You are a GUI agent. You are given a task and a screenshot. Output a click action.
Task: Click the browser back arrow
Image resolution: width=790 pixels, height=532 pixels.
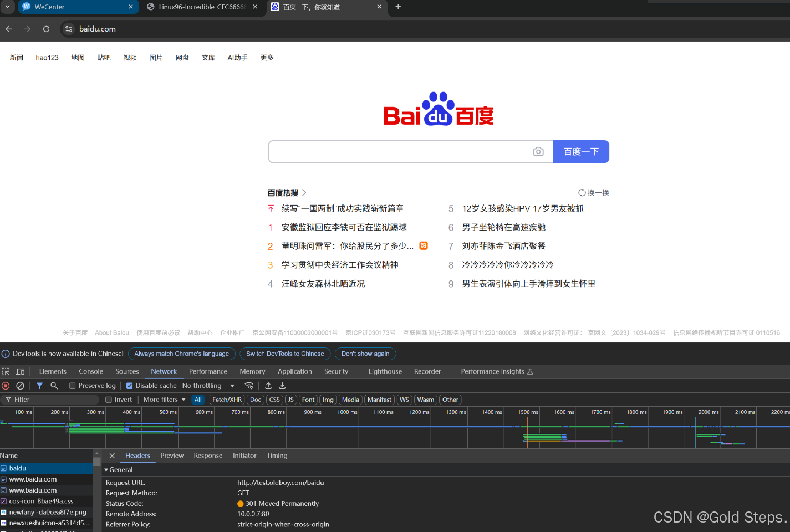click(9, 29)
